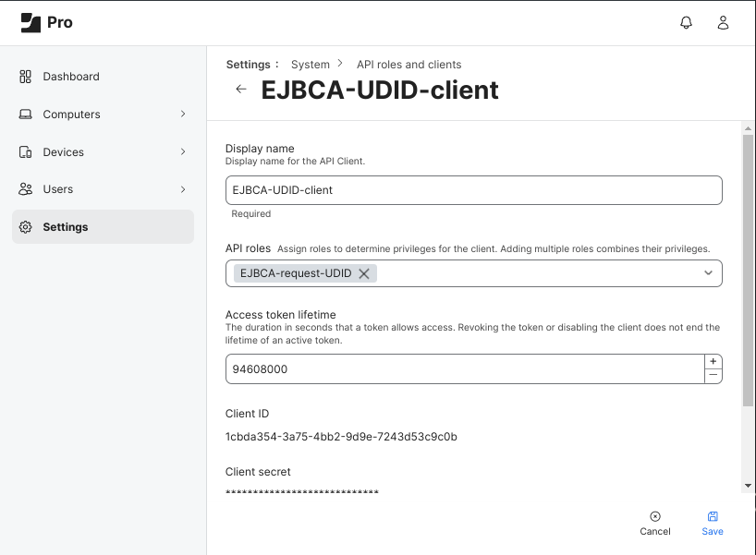Expand the Computers sidebar section

185,114
